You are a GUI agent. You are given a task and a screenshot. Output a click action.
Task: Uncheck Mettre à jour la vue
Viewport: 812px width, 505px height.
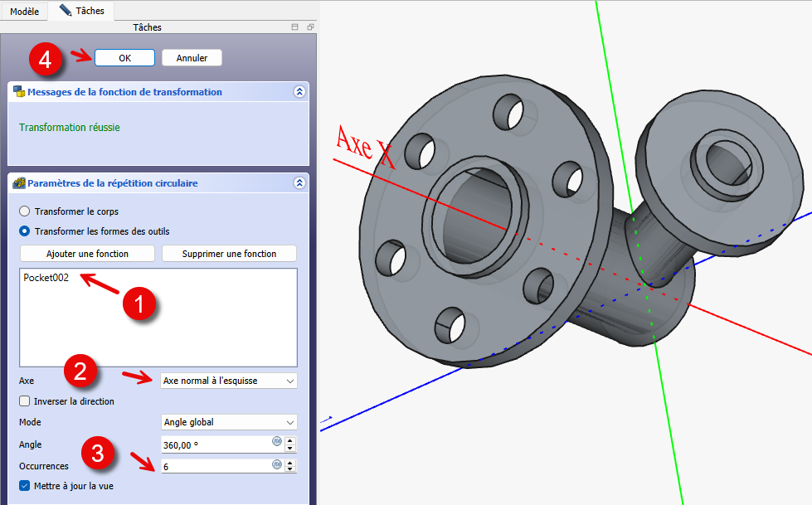tap(25, 486)
